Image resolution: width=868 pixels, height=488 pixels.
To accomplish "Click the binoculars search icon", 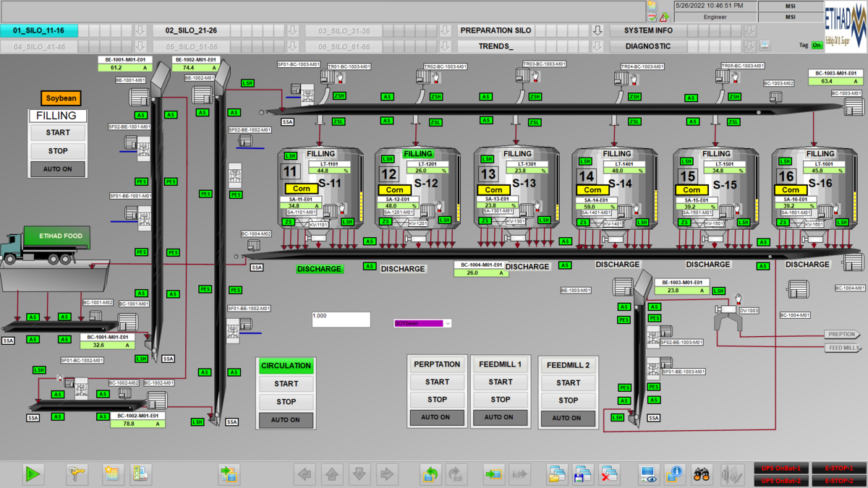I will (x=702, y=474).
